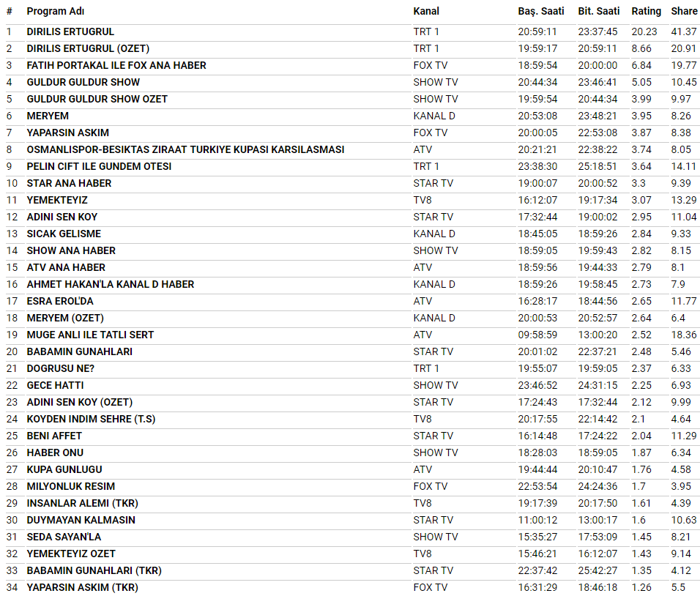
Task: Select the Share column header
Action: (684, 11)
